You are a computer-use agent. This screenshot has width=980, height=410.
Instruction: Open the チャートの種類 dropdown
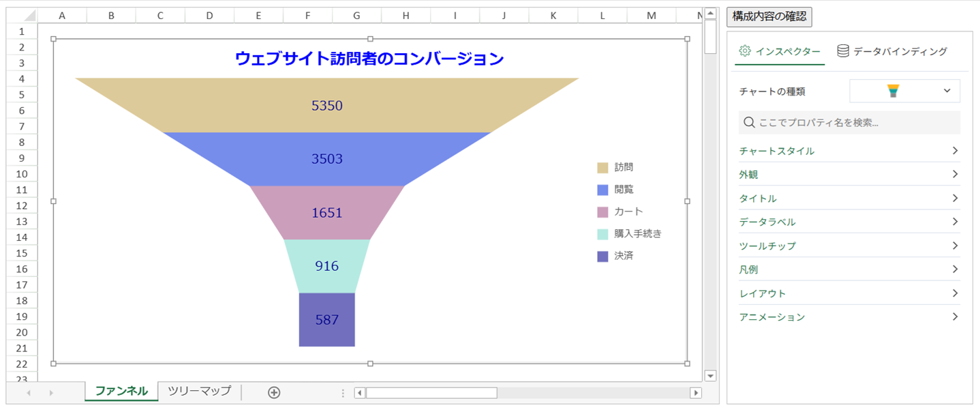(x=947, y=90)
